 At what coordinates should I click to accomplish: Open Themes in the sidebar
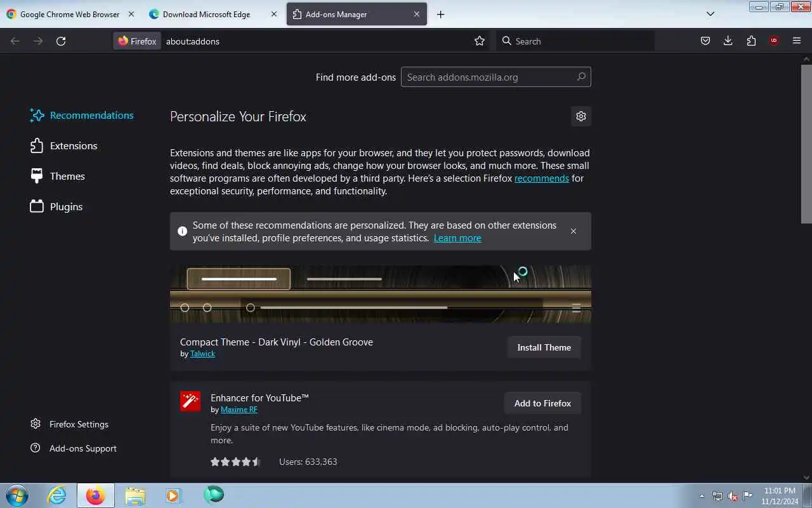(x=57, y=176)
